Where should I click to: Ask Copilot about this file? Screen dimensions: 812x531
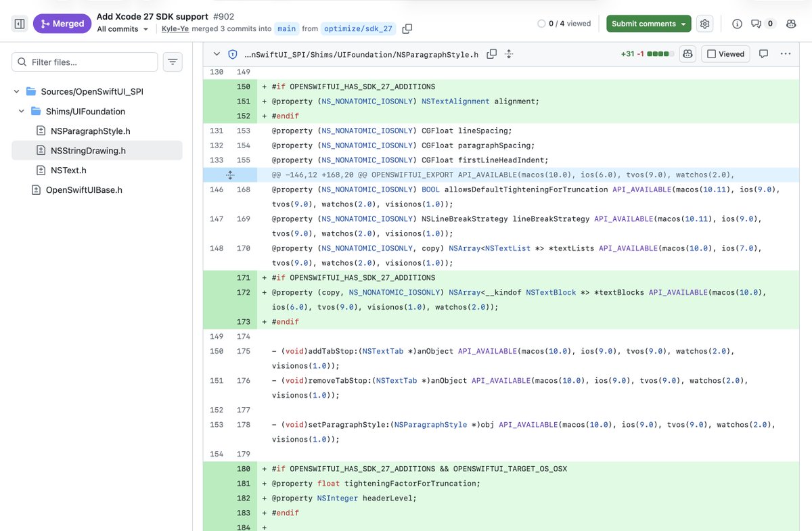pyautogui.click(x=687, y=54)
